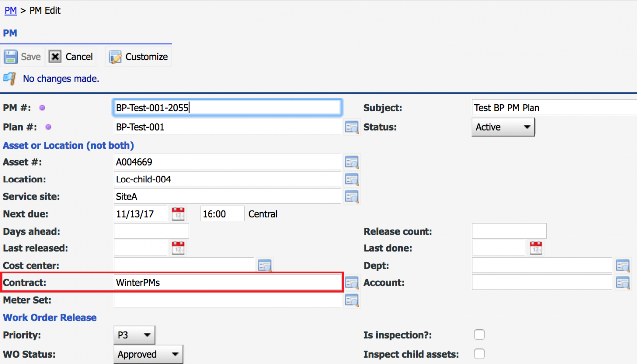This screenshot has width=637, height=364.
Task: Open lookup icon beside Asset # field
Action: [352, 162]
